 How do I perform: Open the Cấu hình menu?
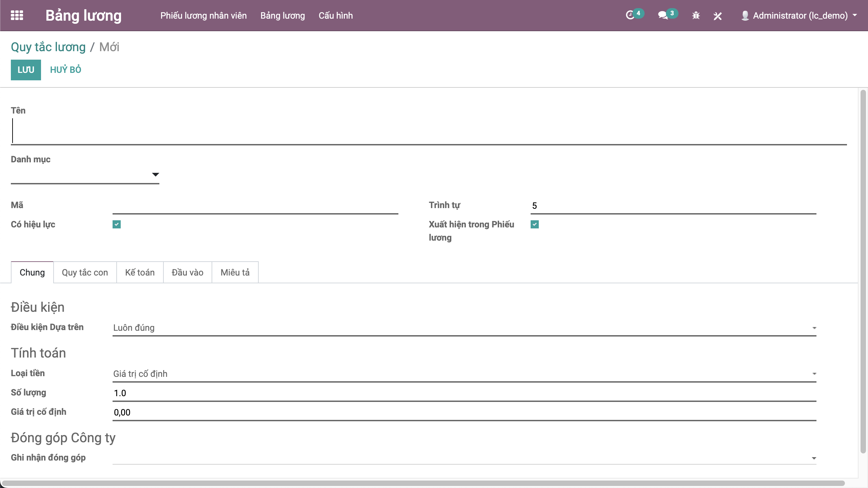pos(335,16)
